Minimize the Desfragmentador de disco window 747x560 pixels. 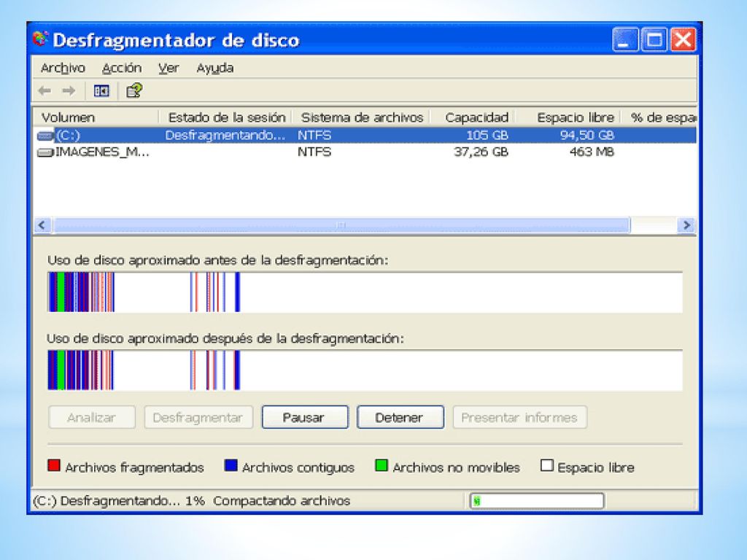click(x=624, y=39)
